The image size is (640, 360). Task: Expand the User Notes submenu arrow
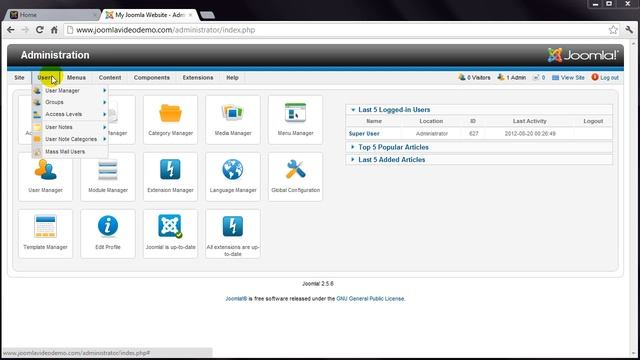pos(105,127)
